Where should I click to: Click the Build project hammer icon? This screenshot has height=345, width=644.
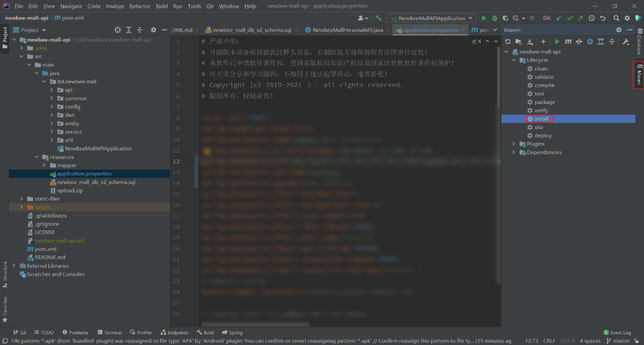pyautogui.click(x=379, y=18)
